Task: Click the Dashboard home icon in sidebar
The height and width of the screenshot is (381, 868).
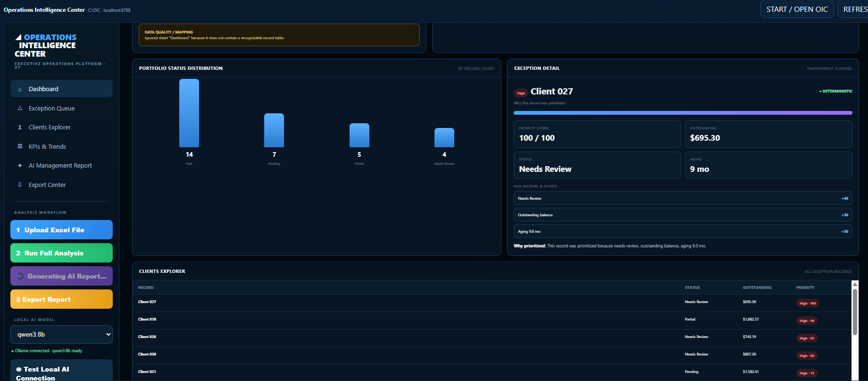Action: point(20,89)
